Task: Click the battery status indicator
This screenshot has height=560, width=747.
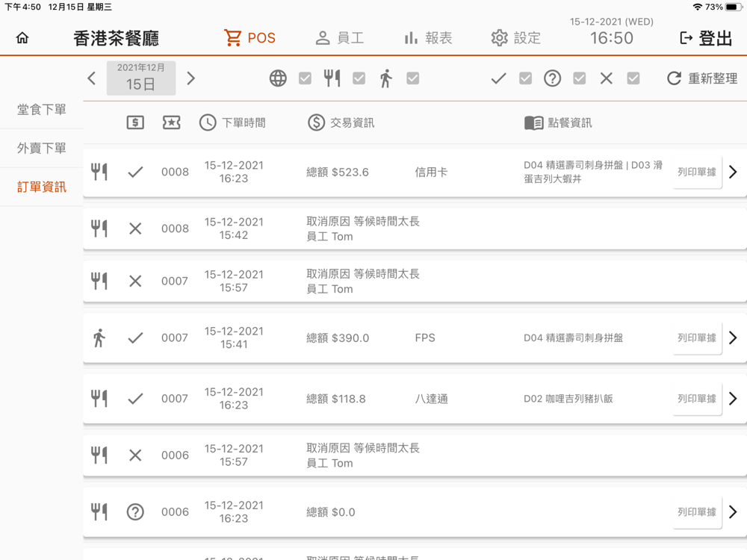Action: point(734,7)
